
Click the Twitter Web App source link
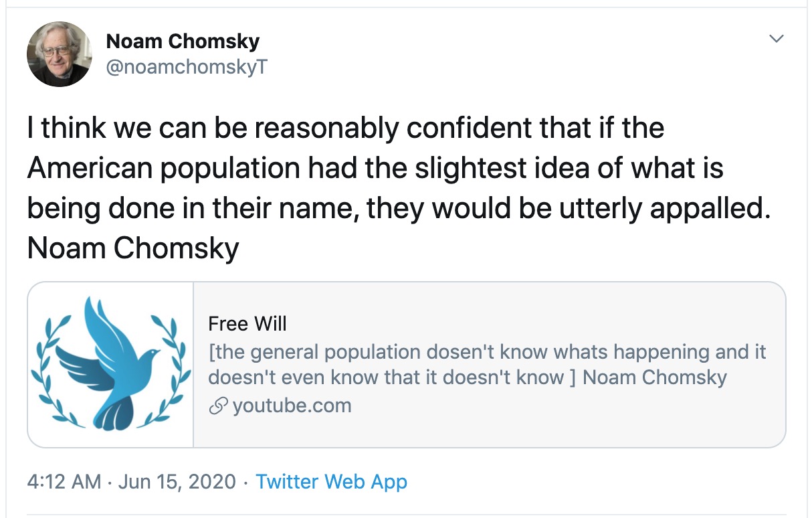tap(331, 482)
